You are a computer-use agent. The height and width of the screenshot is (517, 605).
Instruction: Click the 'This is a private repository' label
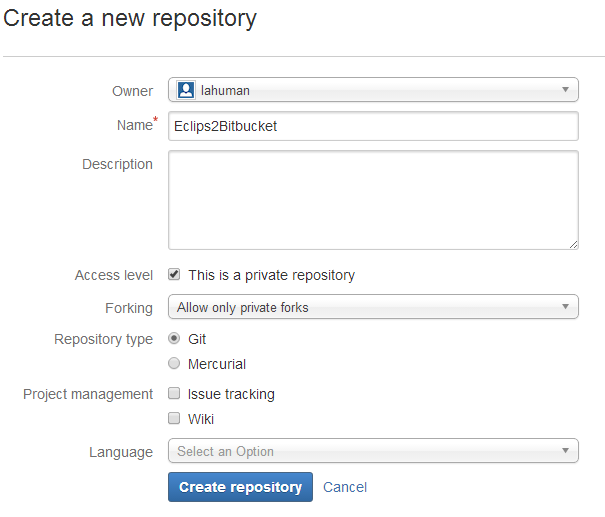point(271,275)
